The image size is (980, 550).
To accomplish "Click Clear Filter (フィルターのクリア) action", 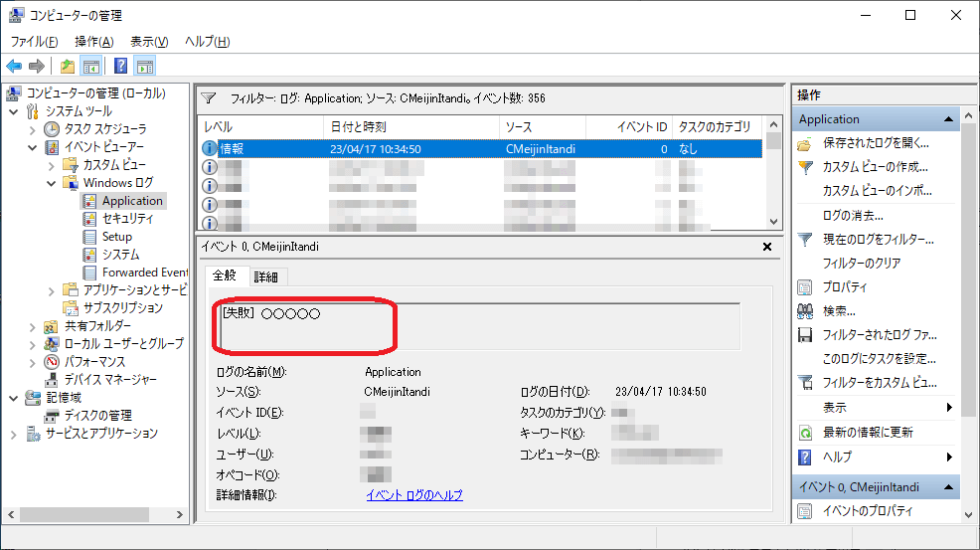I will pos(861,264).
